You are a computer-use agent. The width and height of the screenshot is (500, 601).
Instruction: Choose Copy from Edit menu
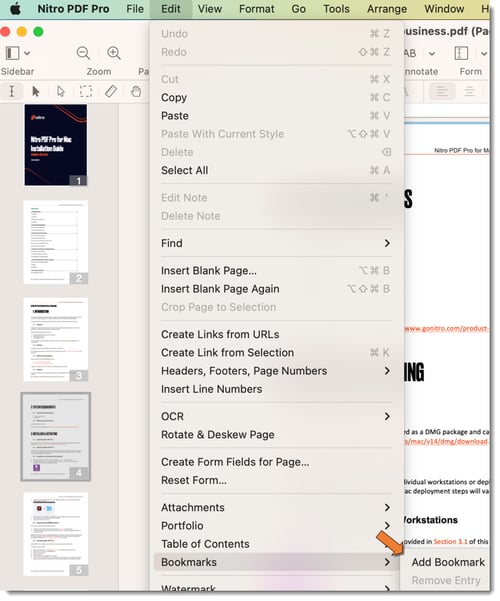[x=275, y=97]
